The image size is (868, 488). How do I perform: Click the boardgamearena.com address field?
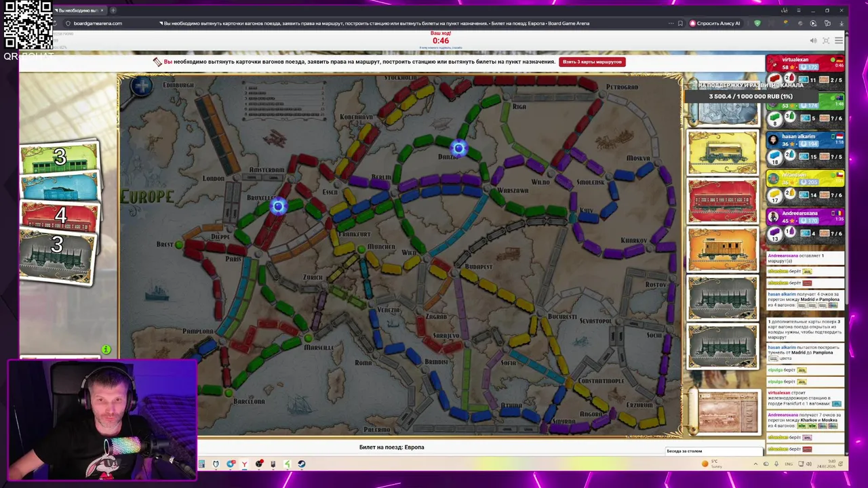pos(98,23)
